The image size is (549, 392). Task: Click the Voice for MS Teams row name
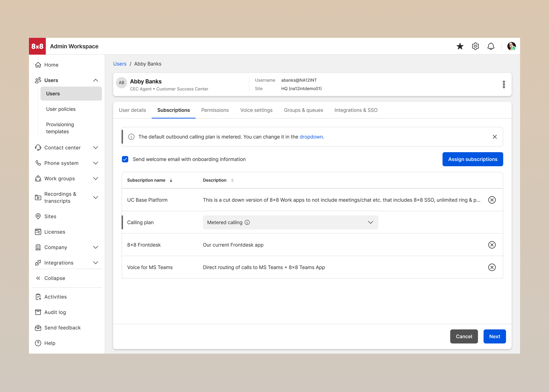150,267
